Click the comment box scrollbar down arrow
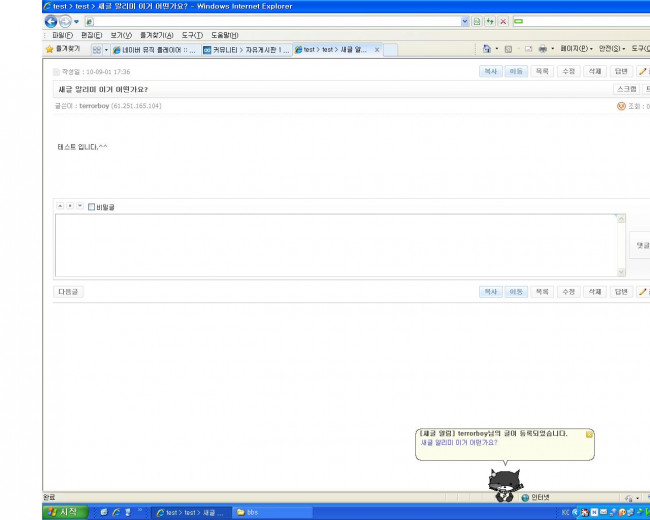The width and height of the screenshot is (650, 520). tap(621, 272)
